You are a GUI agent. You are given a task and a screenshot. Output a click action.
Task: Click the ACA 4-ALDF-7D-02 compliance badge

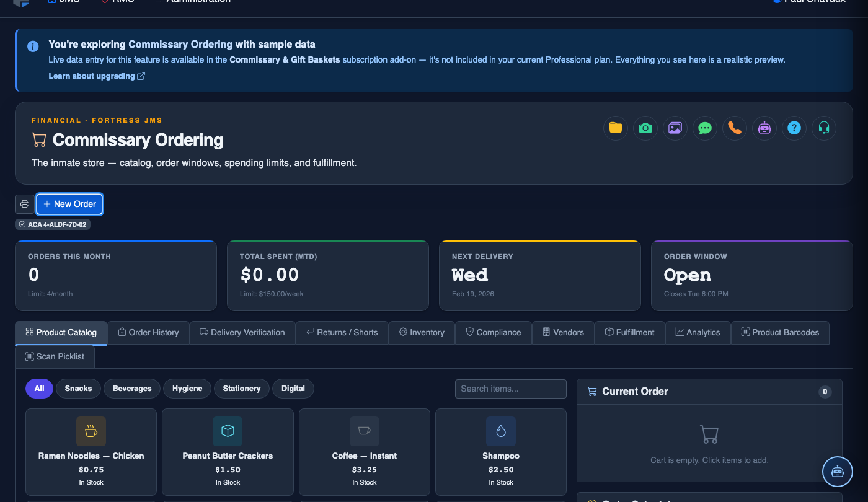[53, 224]
